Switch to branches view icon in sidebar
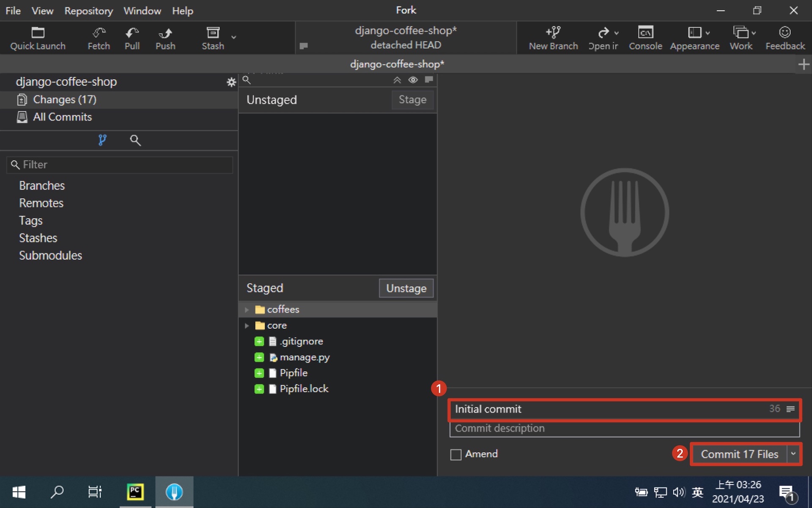The image size is (812, 508). click(102, 140)
